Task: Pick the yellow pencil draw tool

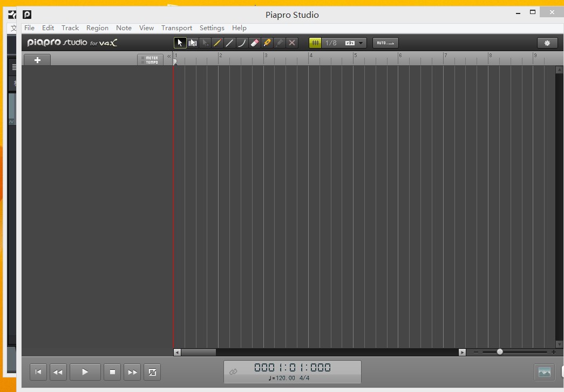Action: pos(218,43)
